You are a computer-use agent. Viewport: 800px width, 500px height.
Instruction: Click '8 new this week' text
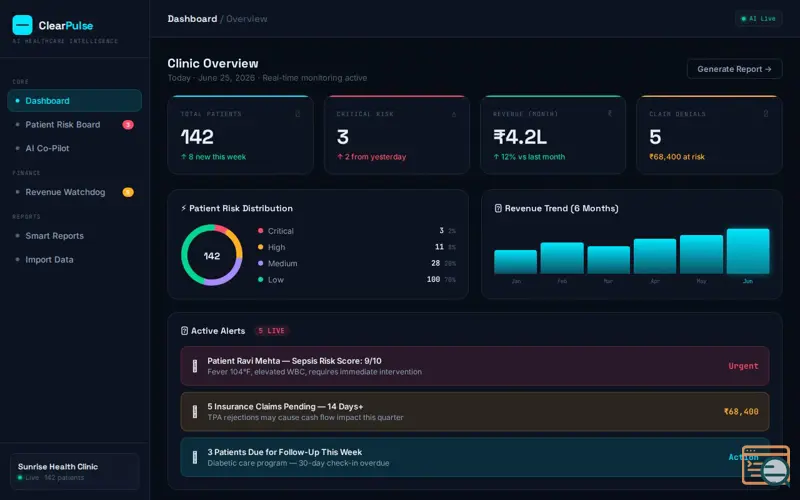click(x=213, y=157)
